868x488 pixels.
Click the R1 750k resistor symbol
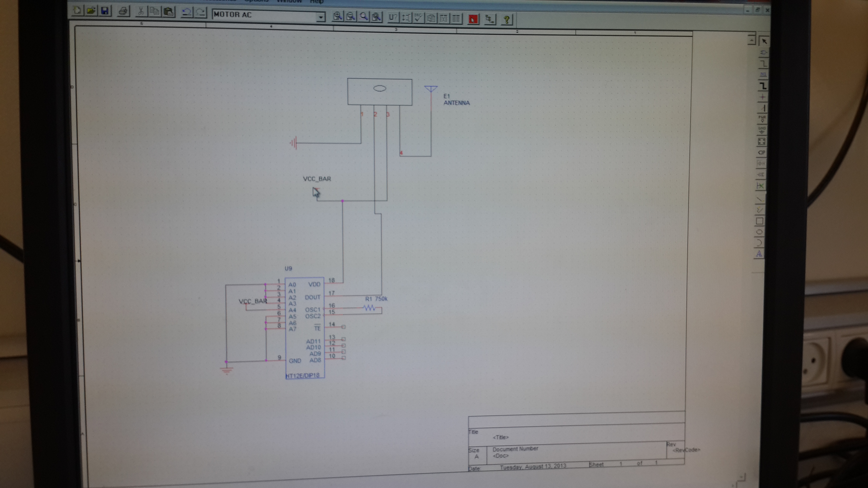click(369, 307)
